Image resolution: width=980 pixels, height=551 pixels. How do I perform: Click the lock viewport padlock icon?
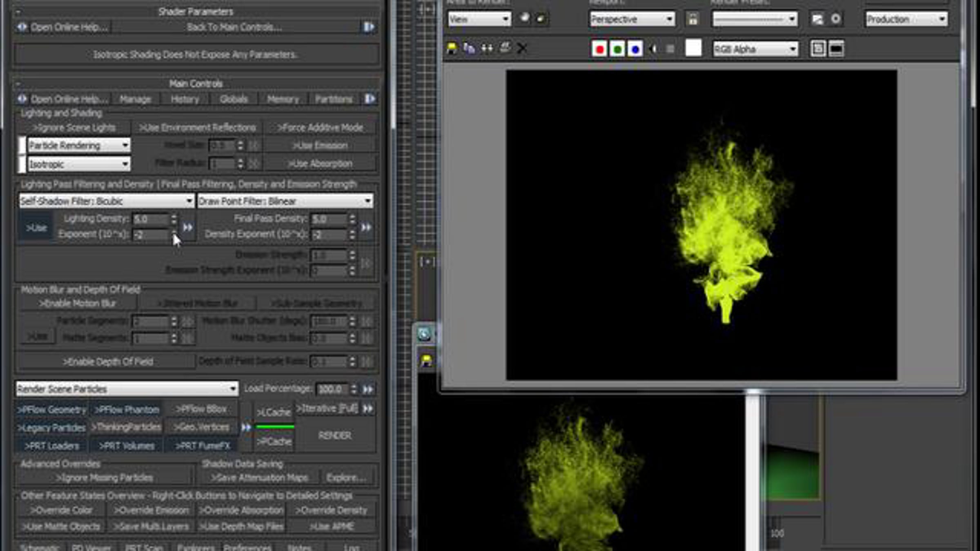693,19
